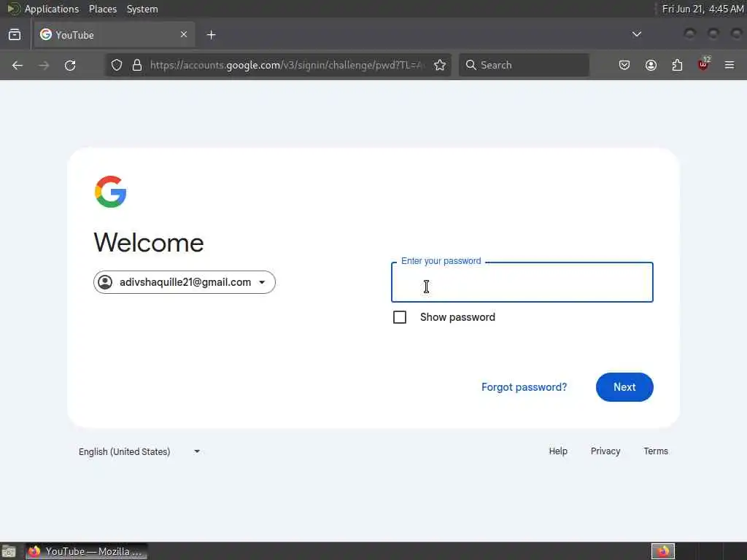Open the Pocket save icon
Screen dimensions: 747x560
click(624, 65)
